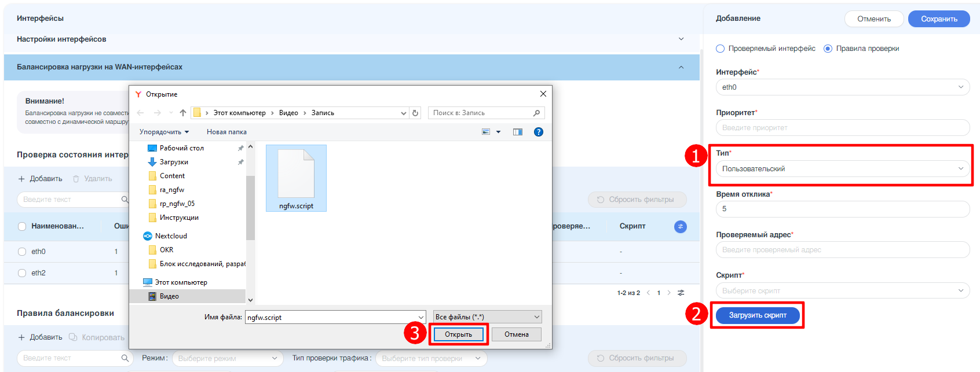Click the Открыть button
This screenshot has width=980, height=372.
[458, 334]
